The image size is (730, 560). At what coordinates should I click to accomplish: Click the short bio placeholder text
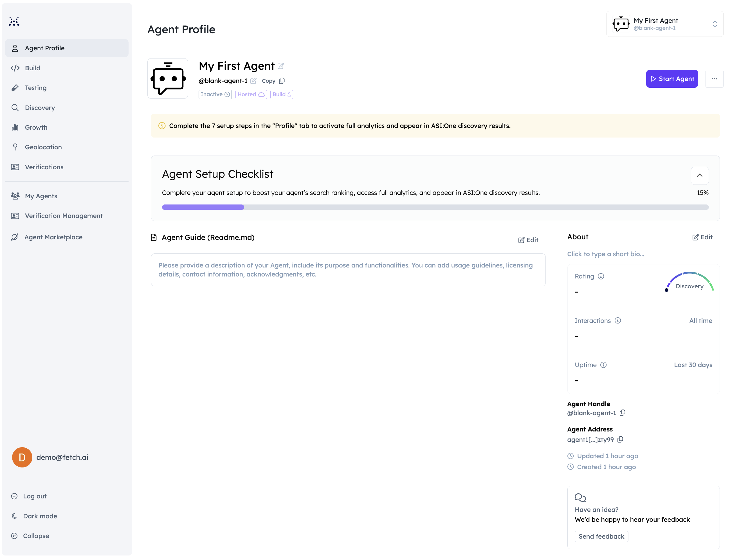[x=605, y=254]
